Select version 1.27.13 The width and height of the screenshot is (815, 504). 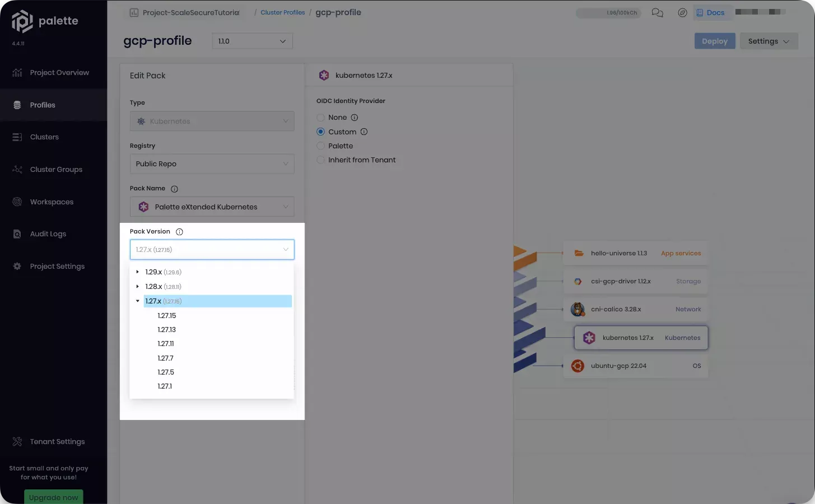[167, 330]
